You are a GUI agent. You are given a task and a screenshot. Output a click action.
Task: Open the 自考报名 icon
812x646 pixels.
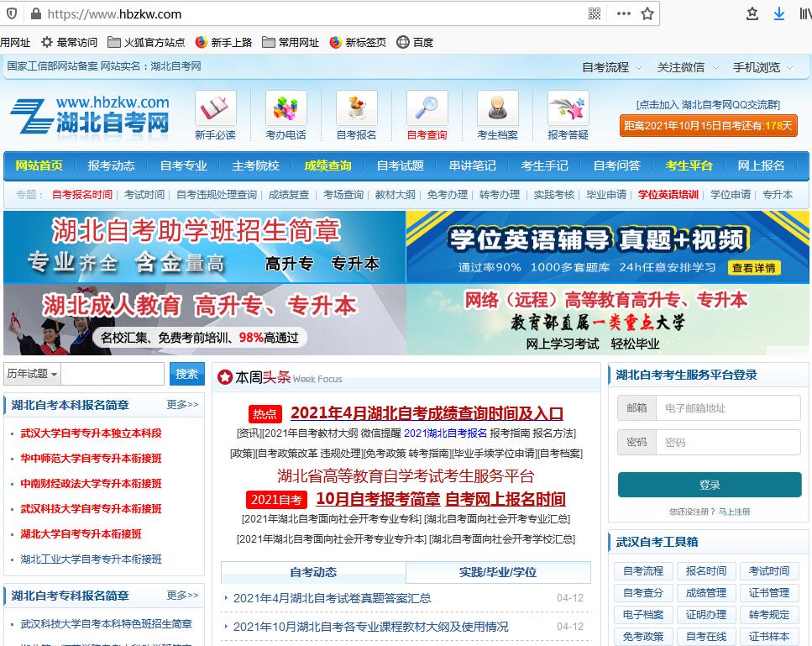tap(356, 108)
